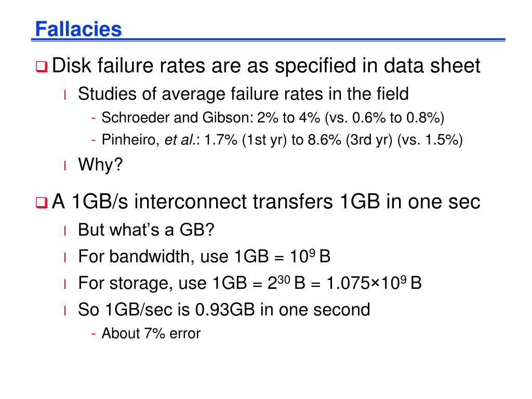The width and height of the screenshot is (532, 399).
Task: Click the line Studies of average failure rates
Action: (x=243, y=94)
